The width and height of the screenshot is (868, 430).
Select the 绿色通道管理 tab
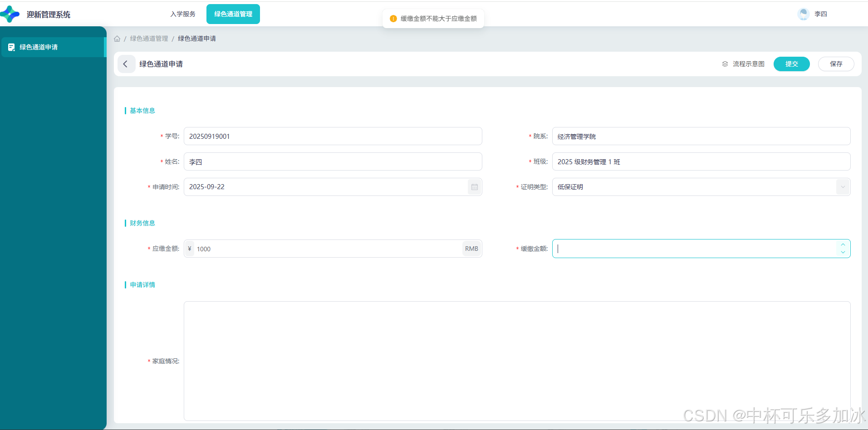tap(233, 14)
